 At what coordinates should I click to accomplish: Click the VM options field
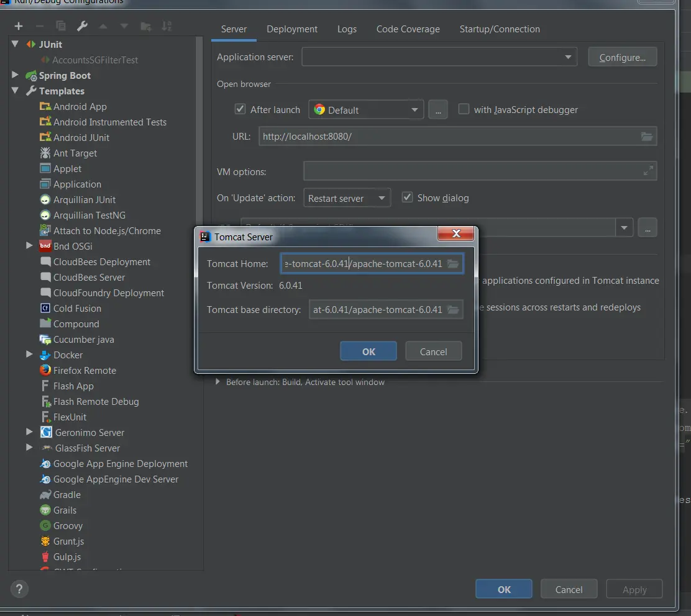480,171
